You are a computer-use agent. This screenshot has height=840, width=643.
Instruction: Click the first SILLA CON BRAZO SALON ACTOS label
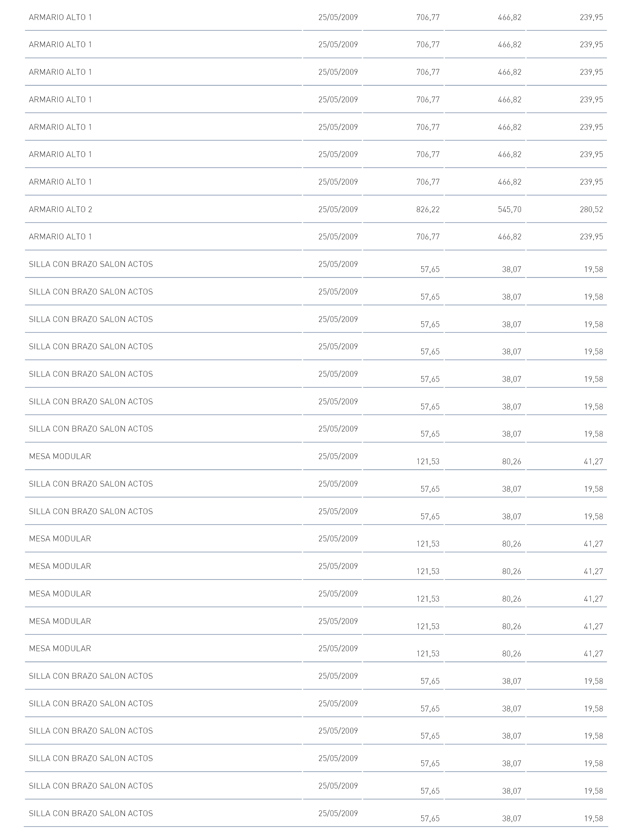click(91, 264)
